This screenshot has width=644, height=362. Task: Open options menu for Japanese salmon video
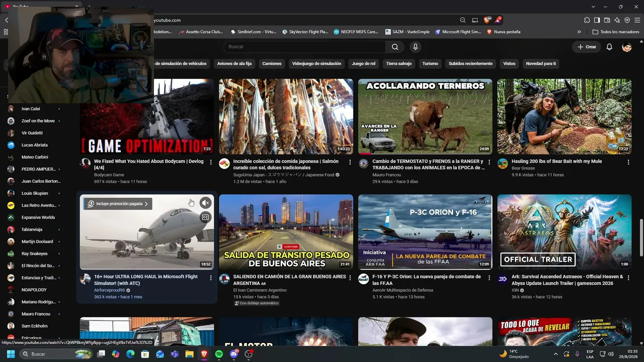tap(350, 162)
